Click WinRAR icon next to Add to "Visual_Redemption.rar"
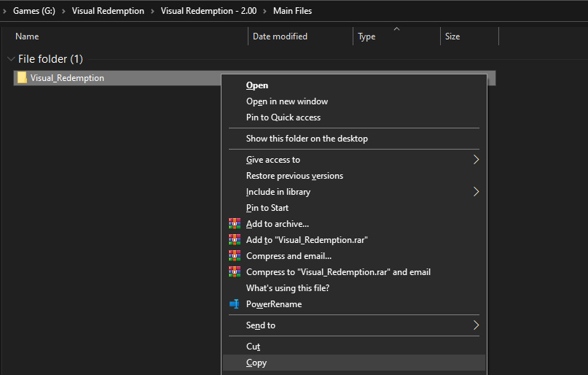588x375 pixels. tap(234, 240)
